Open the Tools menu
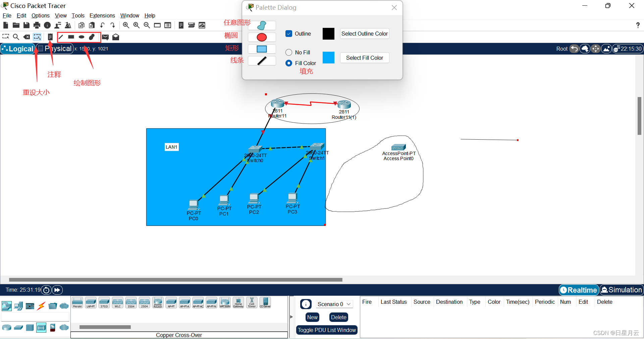This screenshot has height=339, width=644. pyautogui.click(x=78, y=15)
